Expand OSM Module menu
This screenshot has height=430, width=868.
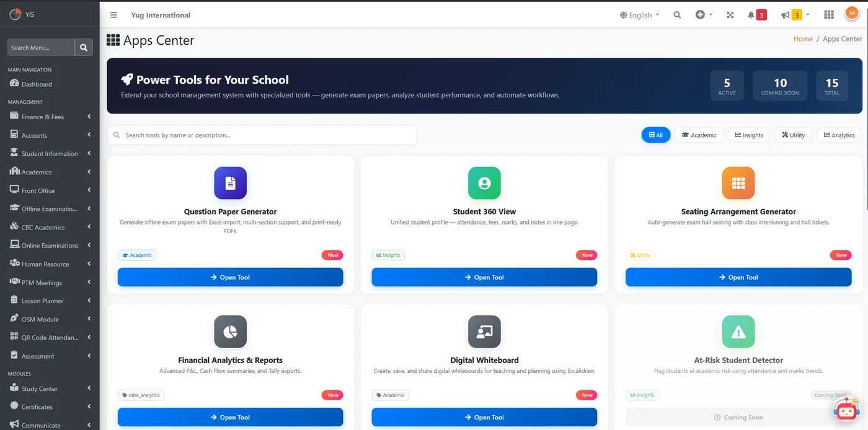click(50, 319)
